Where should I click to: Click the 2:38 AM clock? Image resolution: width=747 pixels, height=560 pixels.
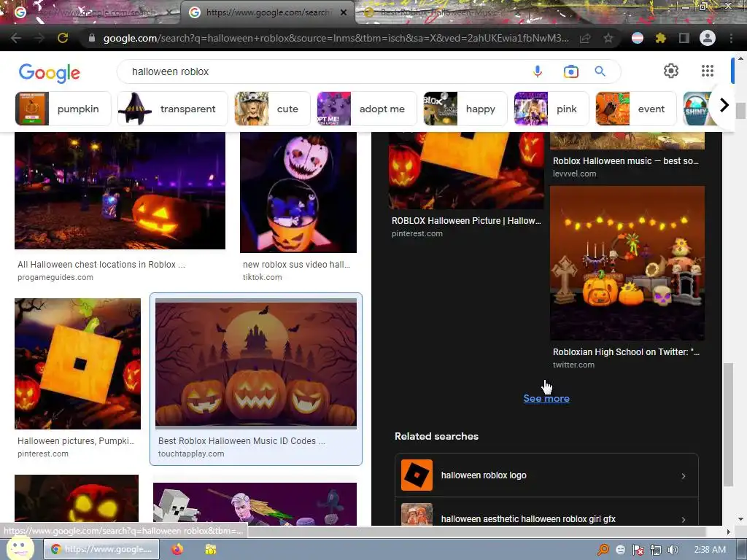[710, 550]
